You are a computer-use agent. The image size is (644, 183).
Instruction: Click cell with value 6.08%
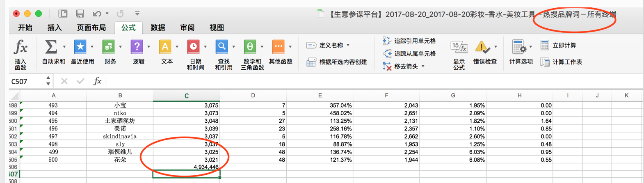453,160
